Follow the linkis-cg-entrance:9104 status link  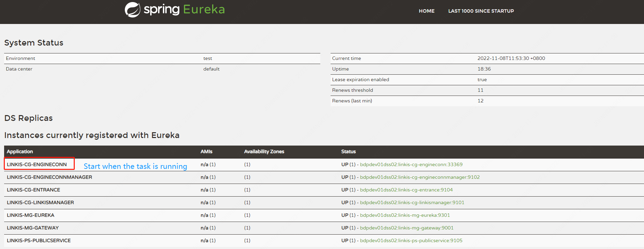(406, 190)
